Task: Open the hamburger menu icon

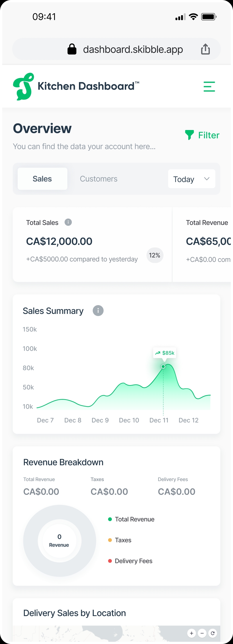Action: [209, 87]
